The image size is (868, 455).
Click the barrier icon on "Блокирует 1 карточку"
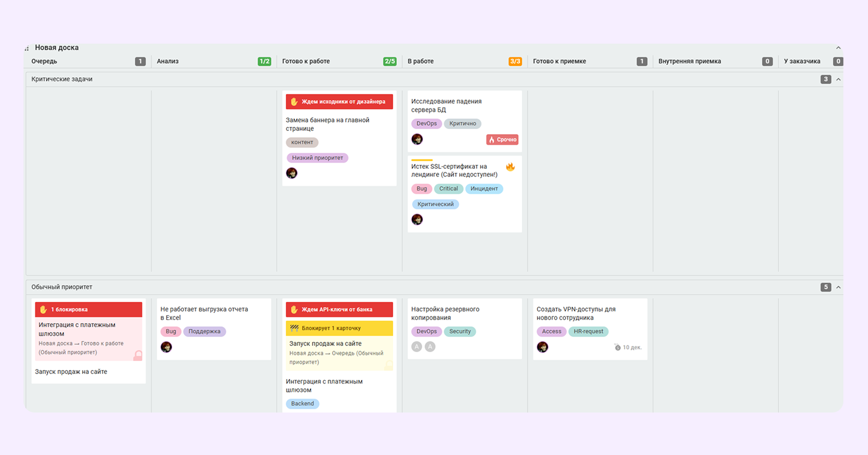coord(294,328)
